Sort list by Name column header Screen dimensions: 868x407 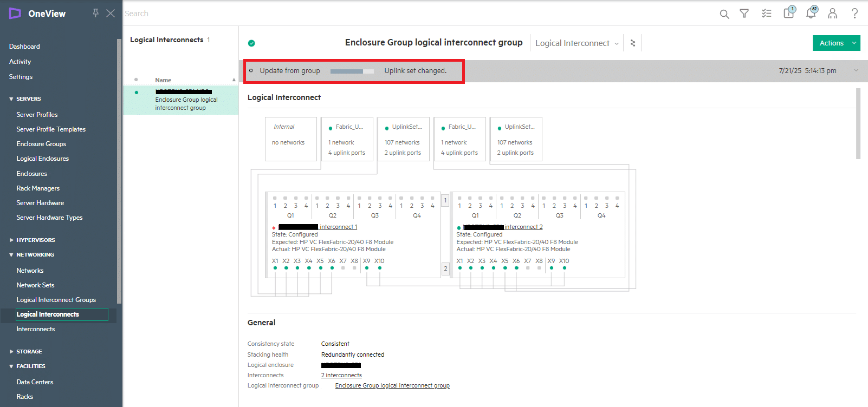[163, 80]
